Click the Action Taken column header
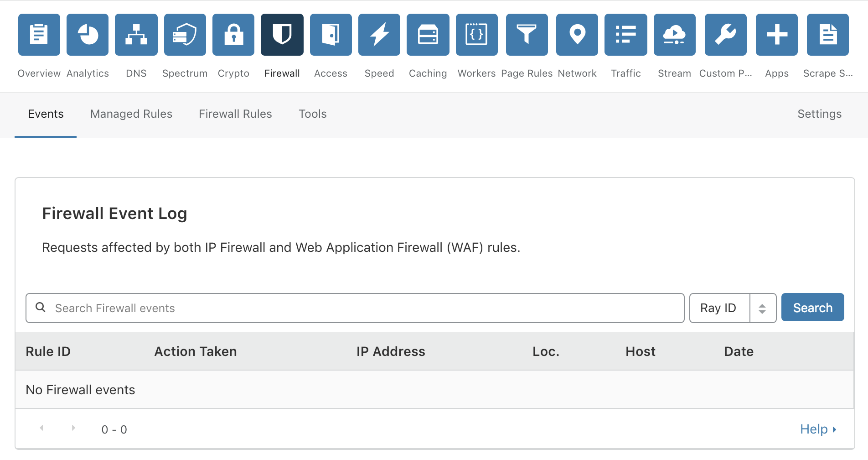This screenshot has width=868, height=460. point(196,351)
